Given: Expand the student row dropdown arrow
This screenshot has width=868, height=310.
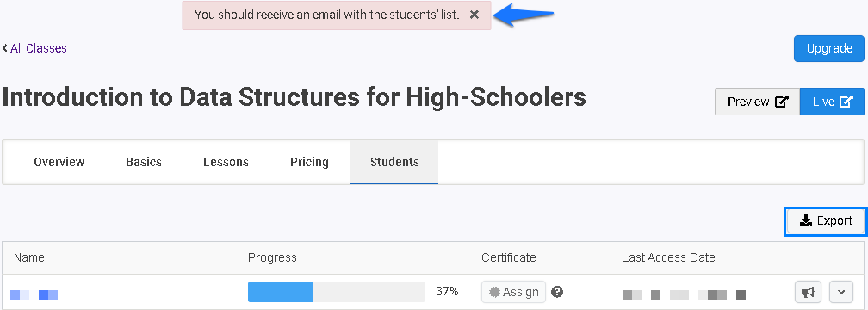Looking at the screenshot, I should pos(841,292).
